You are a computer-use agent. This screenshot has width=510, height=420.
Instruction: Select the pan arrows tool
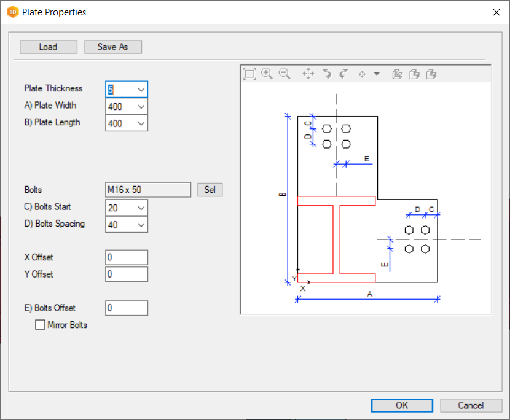[308, 74]
